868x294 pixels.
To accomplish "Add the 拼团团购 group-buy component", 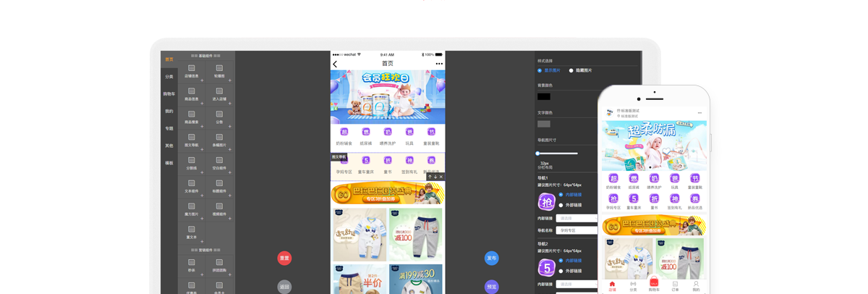I will 219,266.
